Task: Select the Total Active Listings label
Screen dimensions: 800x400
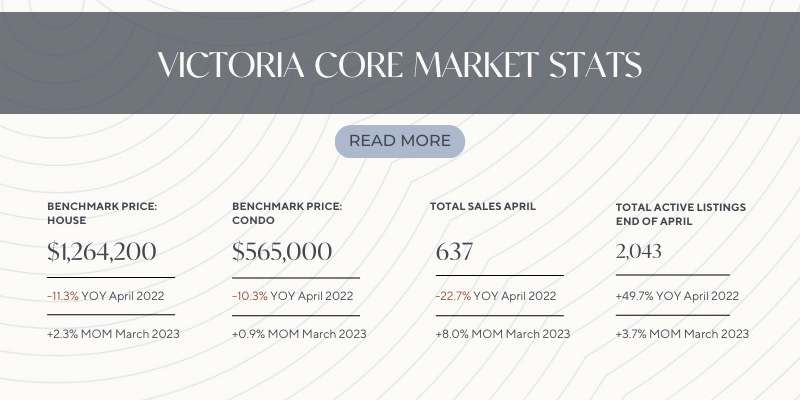Action: coord(681,214)
